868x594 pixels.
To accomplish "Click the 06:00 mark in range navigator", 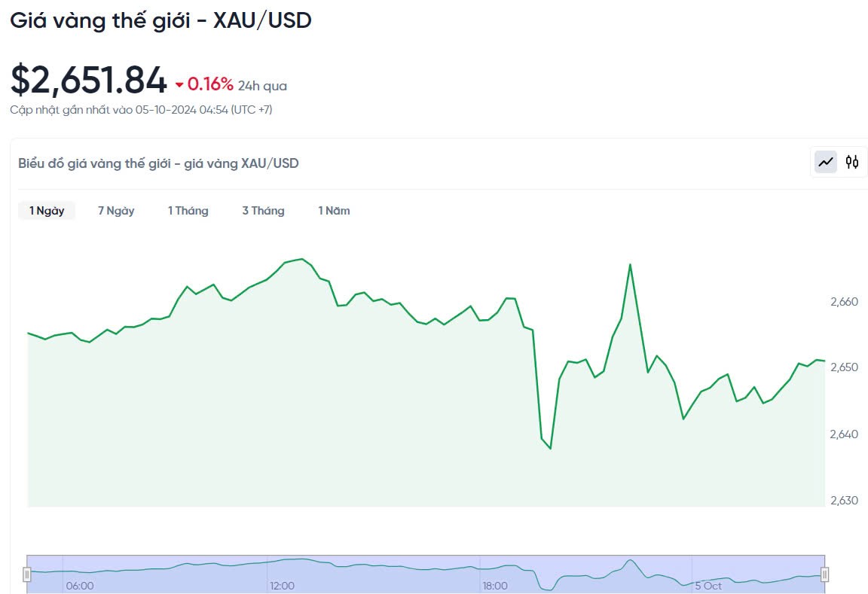I will pyautogui.click(x=80, y=586).
